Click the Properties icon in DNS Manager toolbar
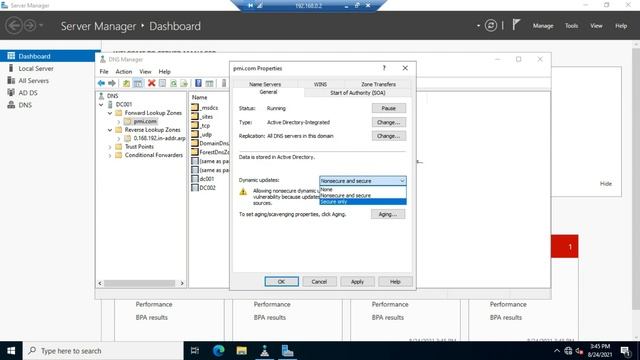Image resolution: width=640 pixels, height=360 pixels. pos(162,83)
